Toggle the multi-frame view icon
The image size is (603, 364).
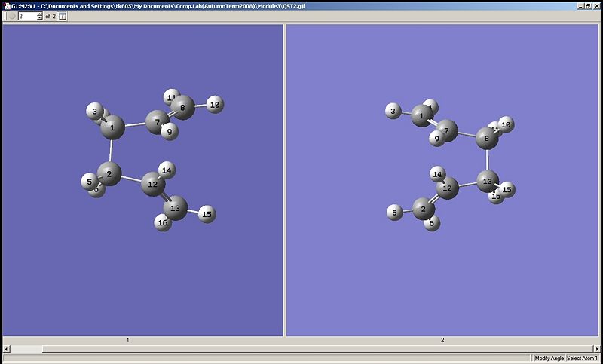click(63, 16)
